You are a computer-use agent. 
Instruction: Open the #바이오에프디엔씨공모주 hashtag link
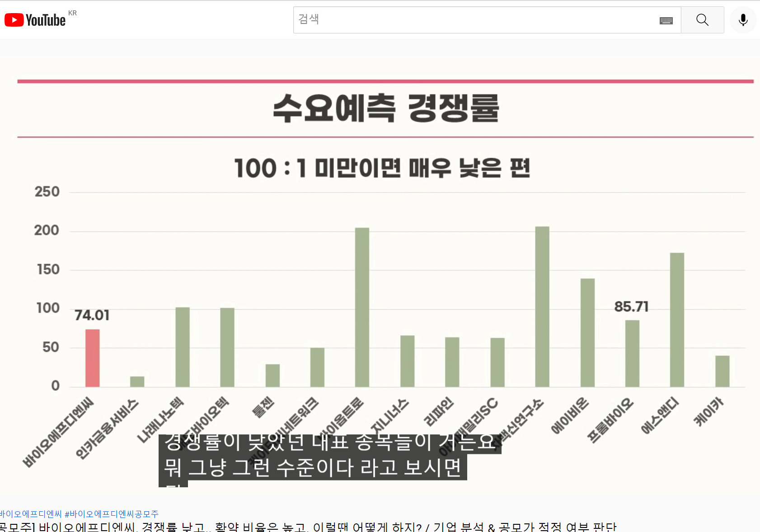112,514
